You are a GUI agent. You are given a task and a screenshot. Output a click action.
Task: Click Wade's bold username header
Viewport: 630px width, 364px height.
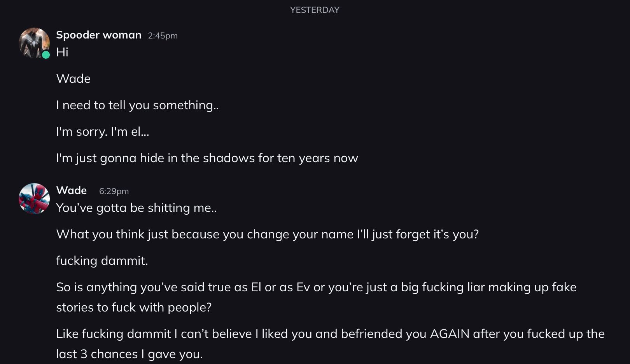[72, 191]
